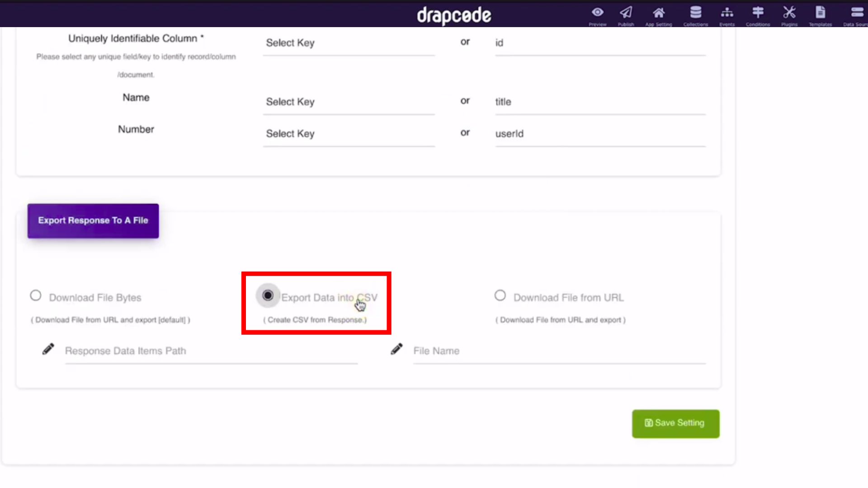Viewport: 868px width, 488px height.
Task: Expand the Uniquely Identifiable Column selector
Action: (348, 43)
